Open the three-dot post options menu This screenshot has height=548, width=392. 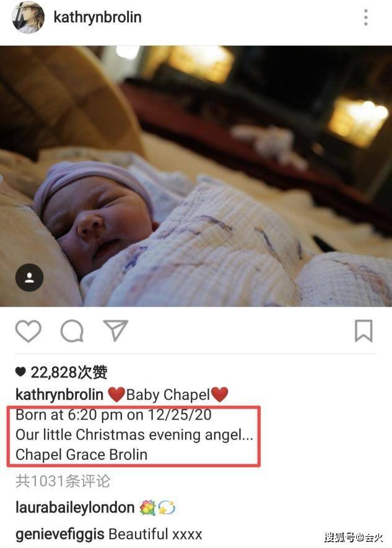(x=365, y=17)
